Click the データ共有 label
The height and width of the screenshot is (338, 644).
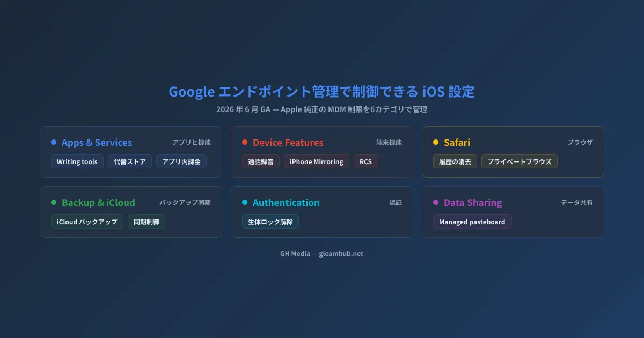point(577,203)
